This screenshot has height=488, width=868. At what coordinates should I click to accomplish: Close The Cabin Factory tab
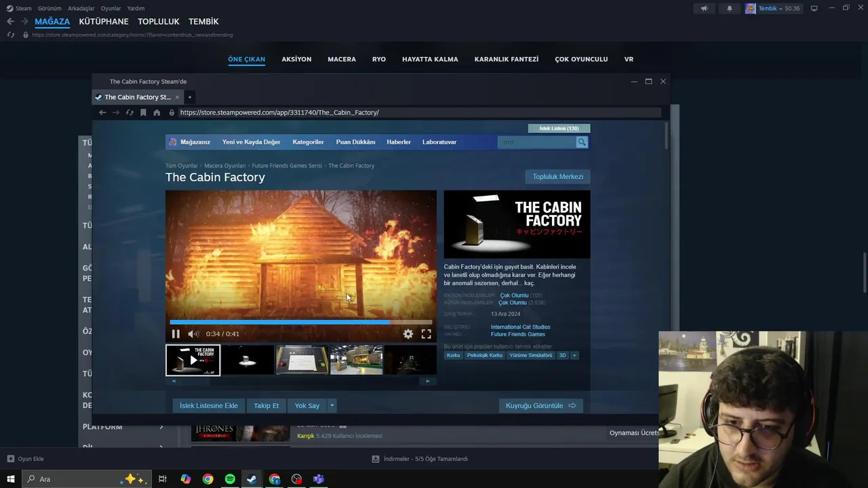pos(177,97)
